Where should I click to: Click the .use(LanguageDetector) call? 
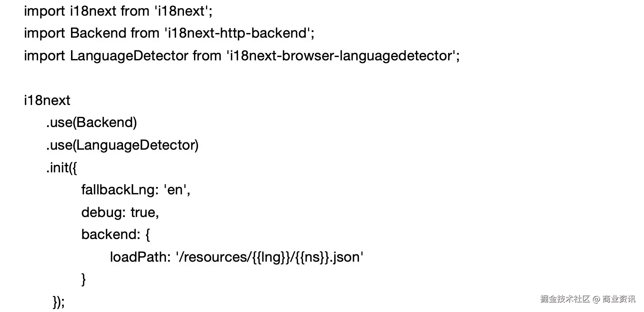coord(122,145)
